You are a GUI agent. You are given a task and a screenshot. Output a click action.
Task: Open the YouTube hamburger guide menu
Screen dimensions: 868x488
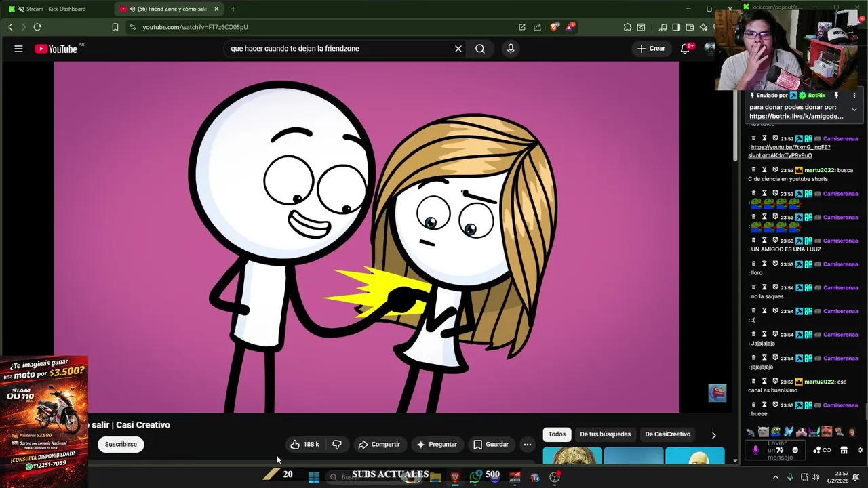point(18,49)
